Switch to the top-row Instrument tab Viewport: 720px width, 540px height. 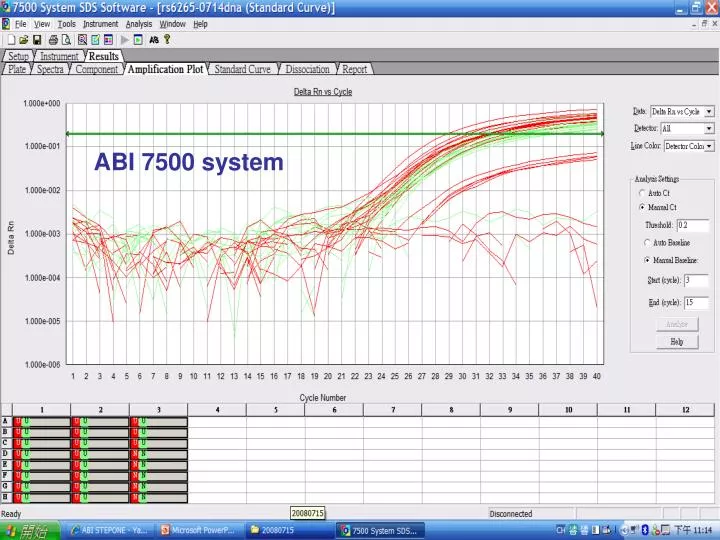click(x=59, y=56)
